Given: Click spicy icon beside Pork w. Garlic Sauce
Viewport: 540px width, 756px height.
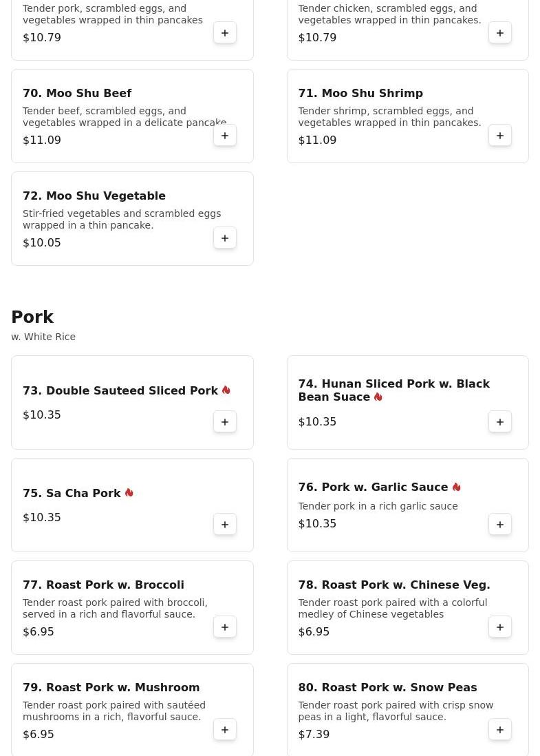Looking at the screenshot, I should [456, 487].
